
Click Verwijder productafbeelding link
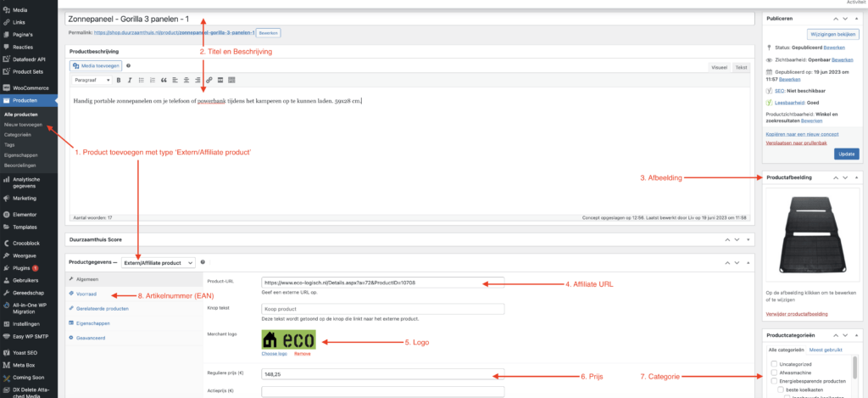(x=797, y=314)
